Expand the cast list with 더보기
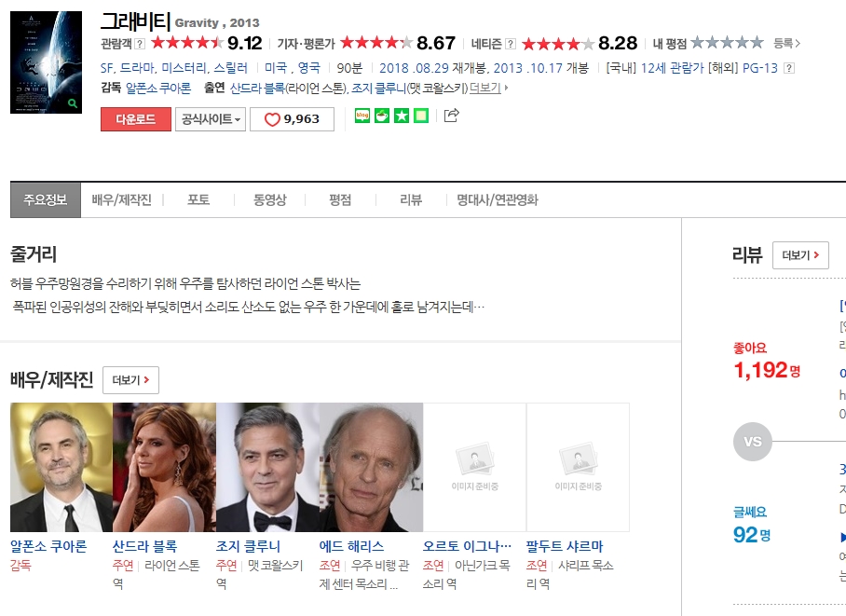846x616 pixels. (488, 88)
